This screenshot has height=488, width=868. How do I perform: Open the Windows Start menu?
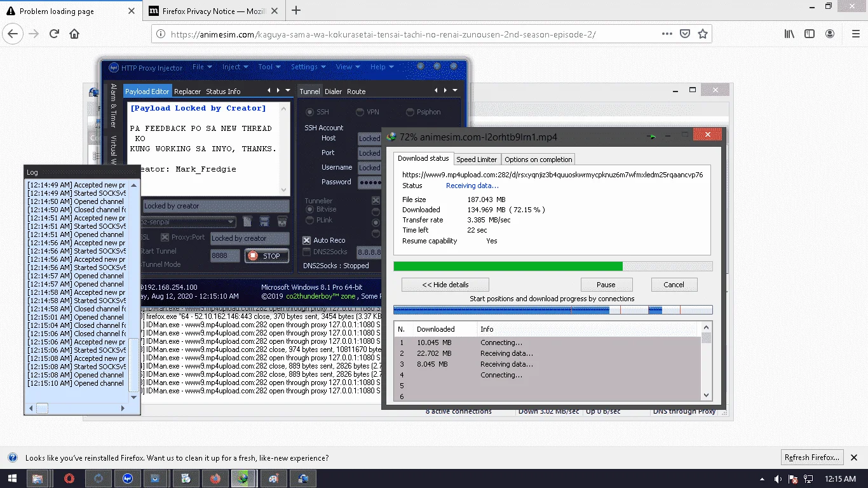tap(13, 478)
